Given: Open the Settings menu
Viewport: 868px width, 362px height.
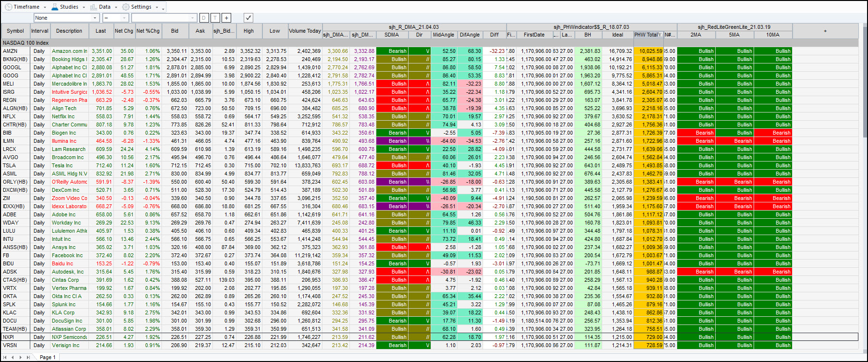Looking at the screenshot, I should (x=141, y=7).
